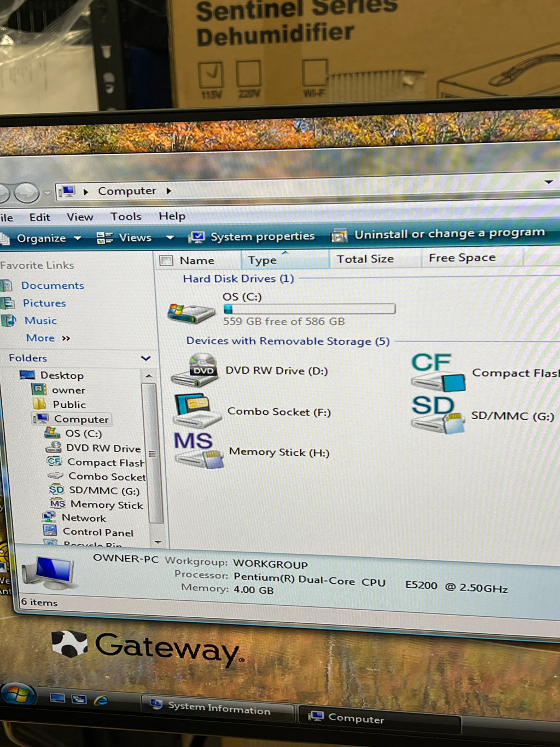This screenshot has width=560, height=747.
Task: Click the Music icon in Favorite Links
Action: [9, 320]
